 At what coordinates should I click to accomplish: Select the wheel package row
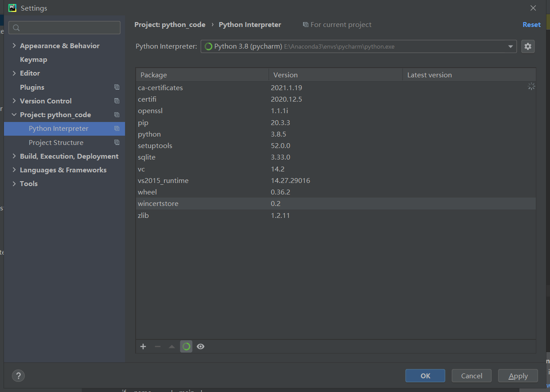pos(336,192)
